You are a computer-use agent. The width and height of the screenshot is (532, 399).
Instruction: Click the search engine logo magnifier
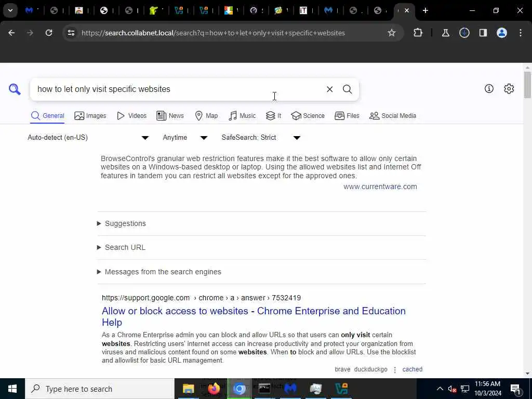(x=15, y=89)
